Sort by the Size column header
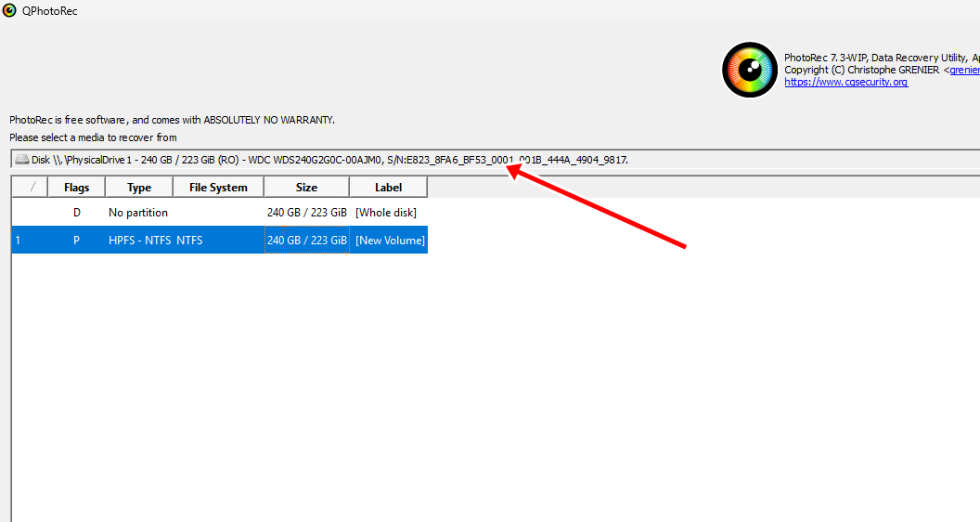 tap(306, 187)
